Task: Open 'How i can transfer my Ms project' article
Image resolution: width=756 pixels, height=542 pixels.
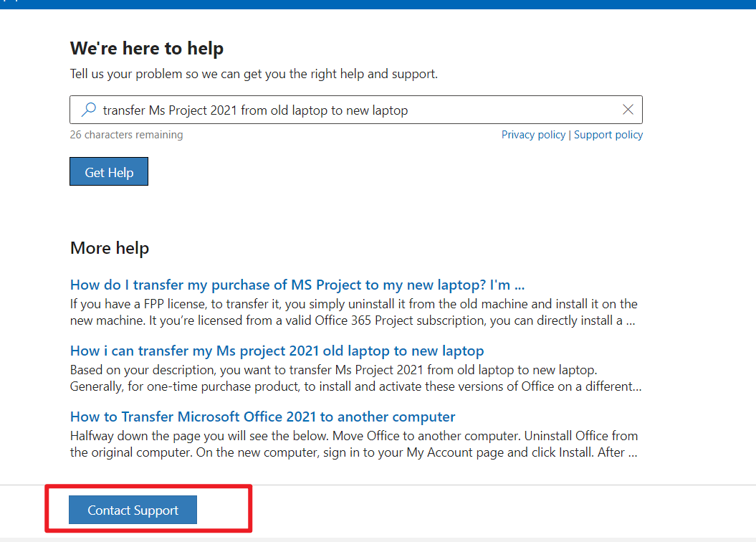Action: pos(277,351)
